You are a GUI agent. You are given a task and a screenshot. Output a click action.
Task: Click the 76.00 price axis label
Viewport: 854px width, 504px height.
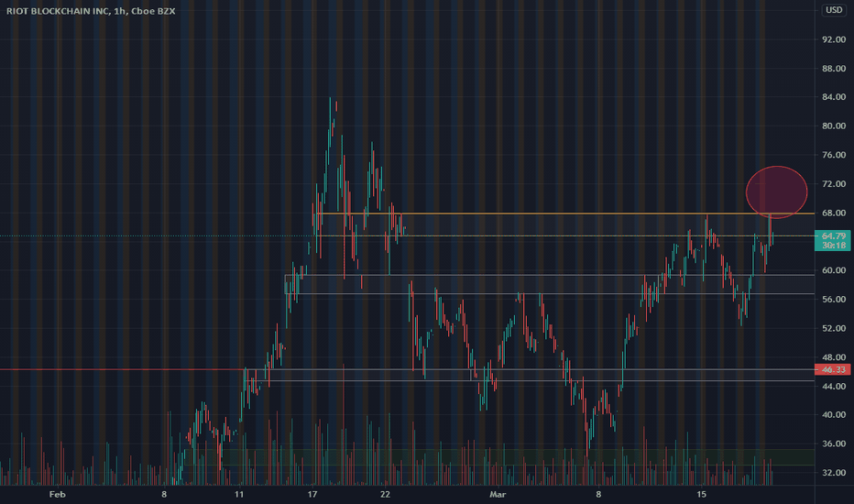point(834,155)
